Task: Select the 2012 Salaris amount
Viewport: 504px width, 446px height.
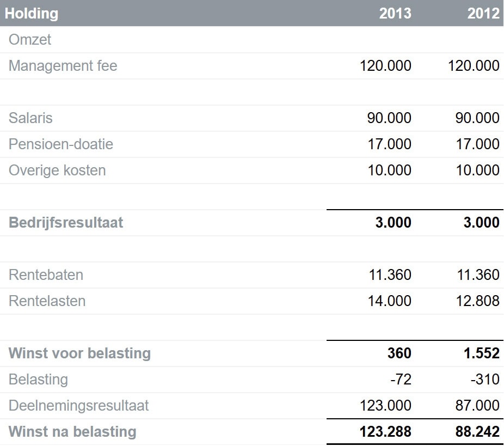Action: click(477, 118)
